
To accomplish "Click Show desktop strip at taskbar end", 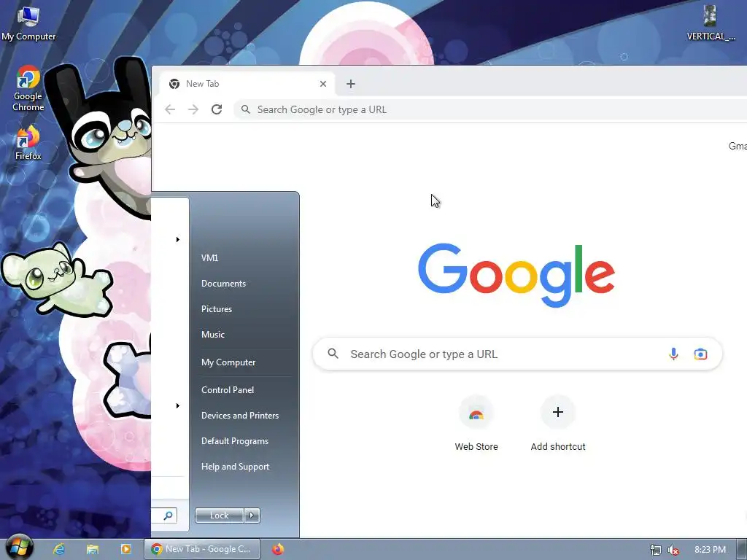I will coord(742,550).
